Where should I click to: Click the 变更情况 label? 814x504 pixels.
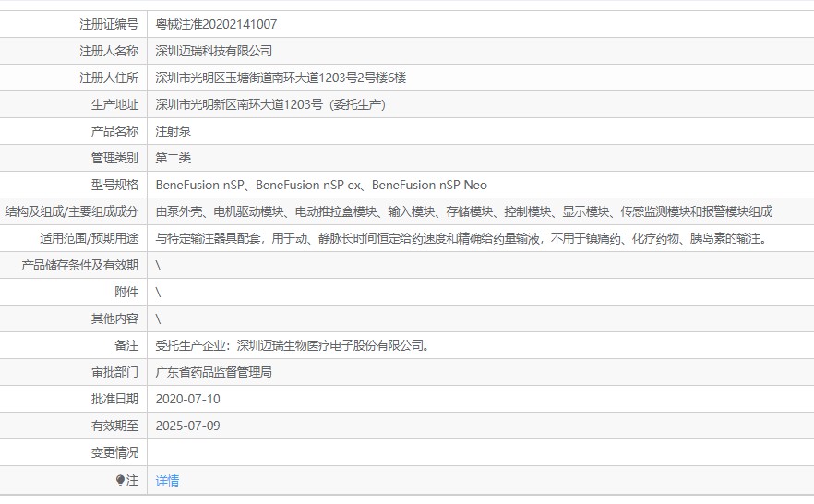click(114, 453)
